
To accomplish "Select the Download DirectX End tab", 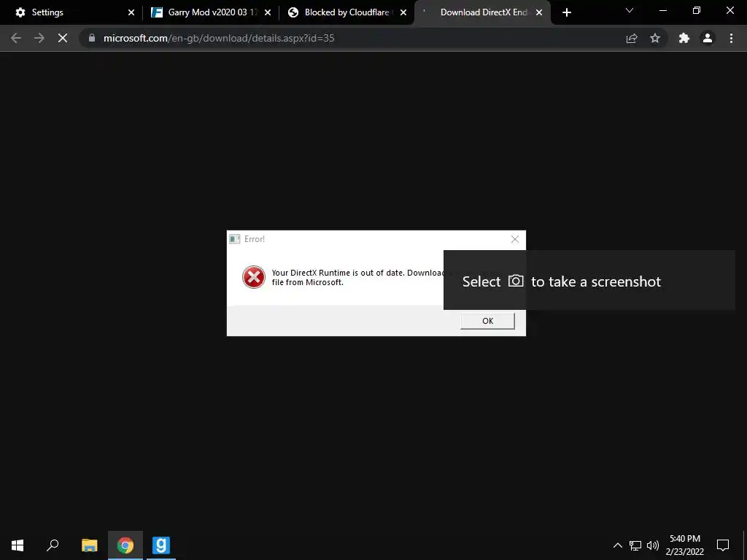I will click(482, 12).
